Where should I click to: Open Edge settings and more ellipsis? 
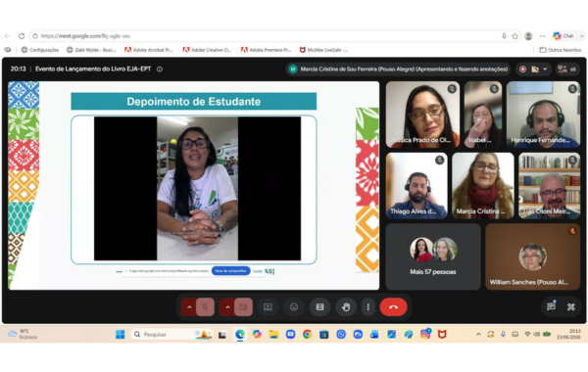click(542, 36)
